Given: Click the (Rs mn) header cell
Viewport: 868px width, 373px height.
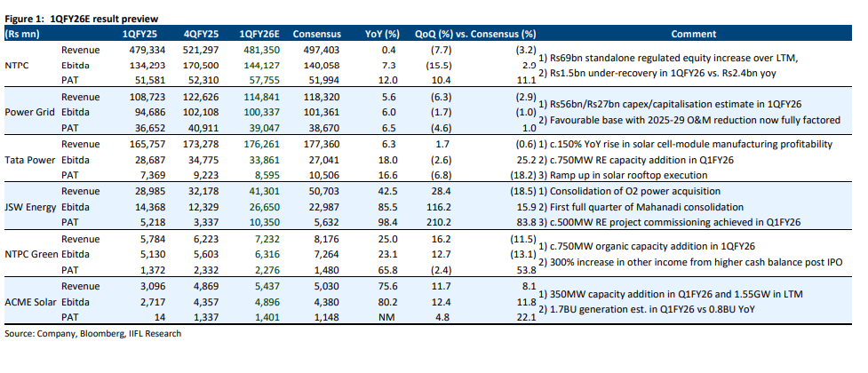Looking at the screenshot, I should 21,34.
